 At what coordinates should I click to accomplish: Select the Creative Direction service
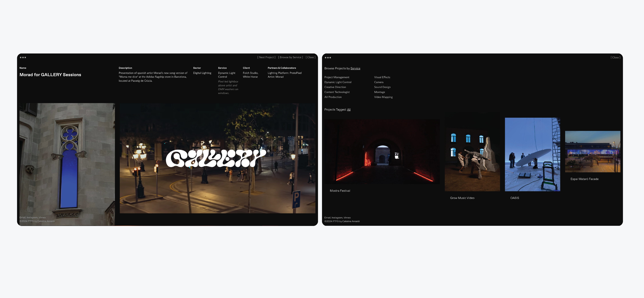(335, 87)
